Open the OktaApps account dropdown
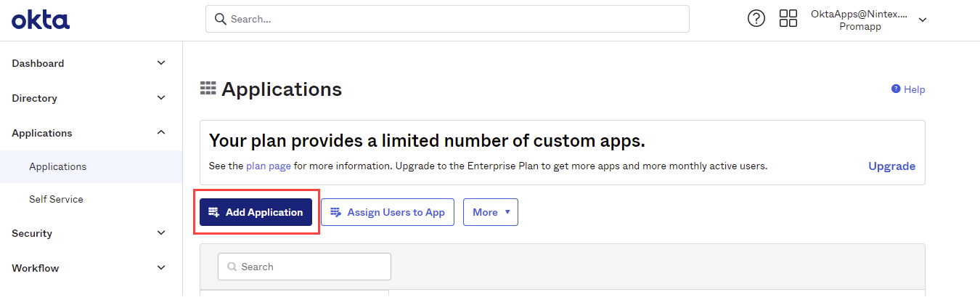980x308 pixels. (x=923, y=20)
